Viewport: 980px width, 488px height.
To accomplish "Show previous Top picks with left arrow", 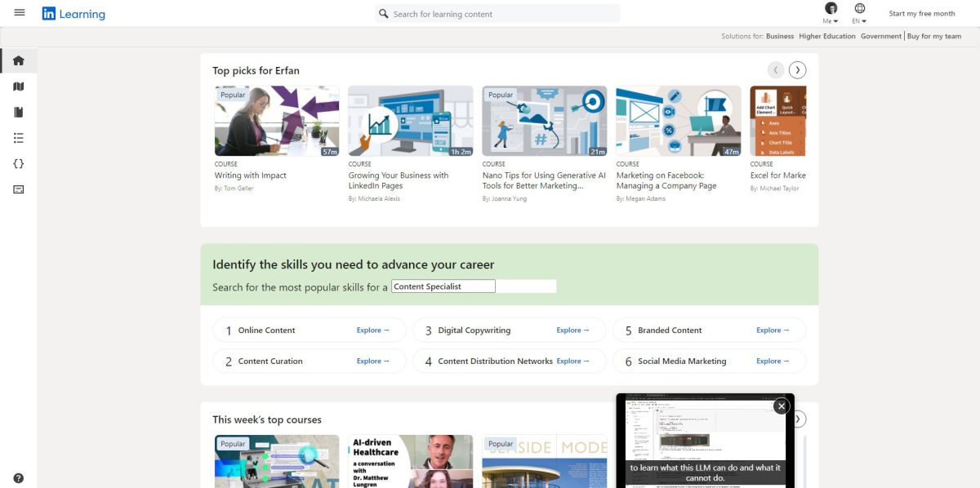I will click(x=776, y=70).
